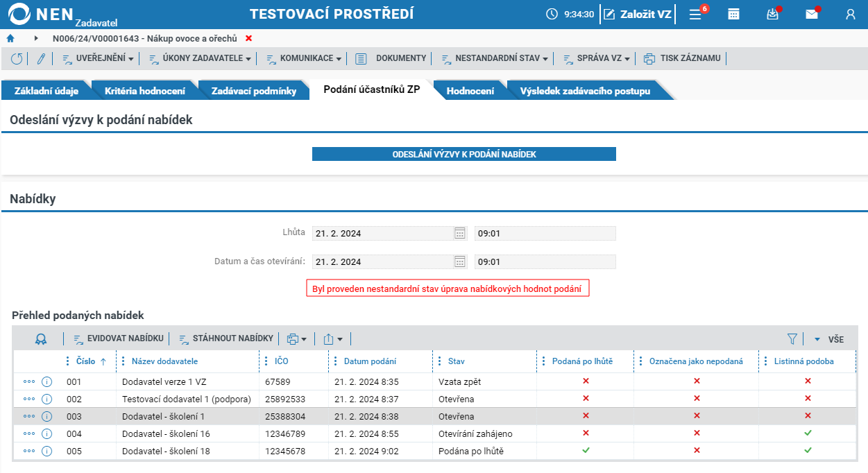The image size is (868, 473).
Task: Click STÁHNOUT NABÍDKY button
Action: pos(225,338)
